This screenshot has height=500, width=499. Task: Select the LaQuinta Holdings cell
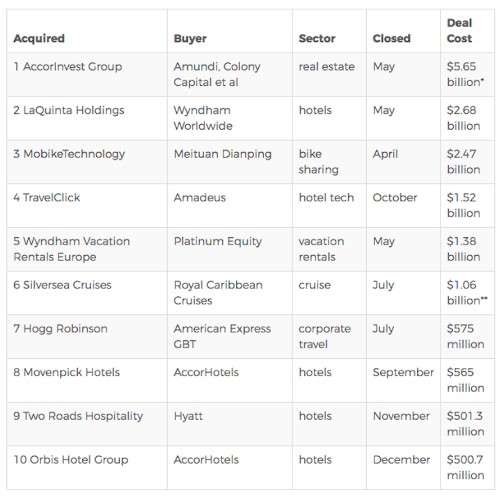pos(69,110)
